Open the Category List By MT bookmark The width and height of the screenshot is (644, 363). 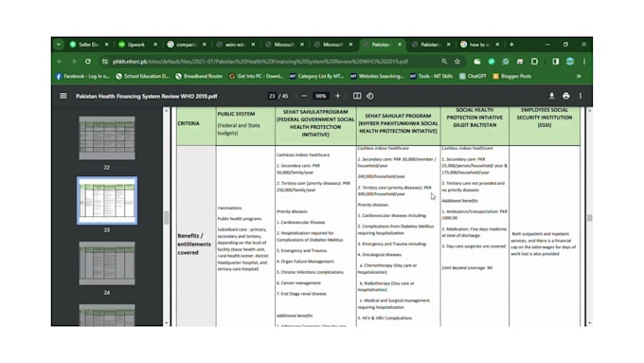pyautogui.click(x=316, y=76)
